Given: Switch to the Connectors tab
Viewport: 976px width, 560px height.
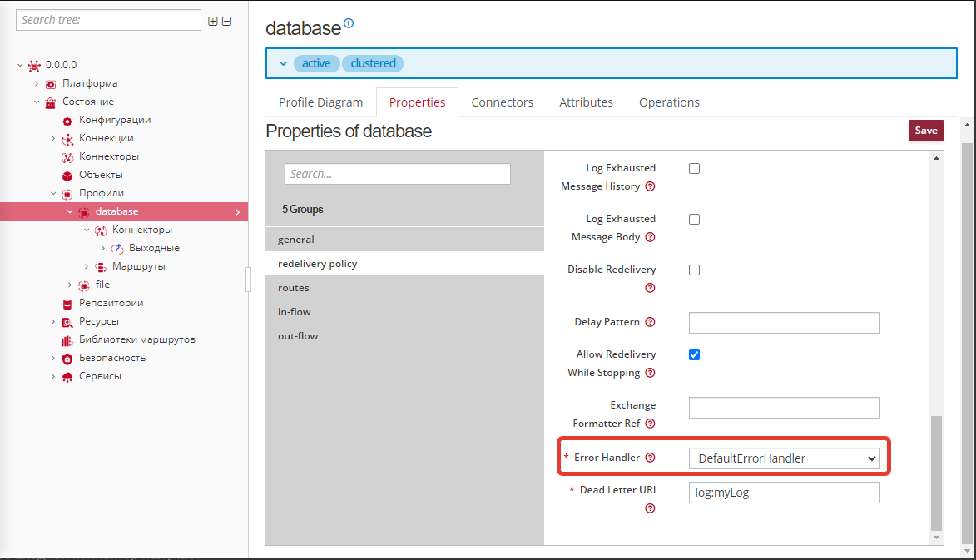Looking at the screenshot, I should point(502,102).
